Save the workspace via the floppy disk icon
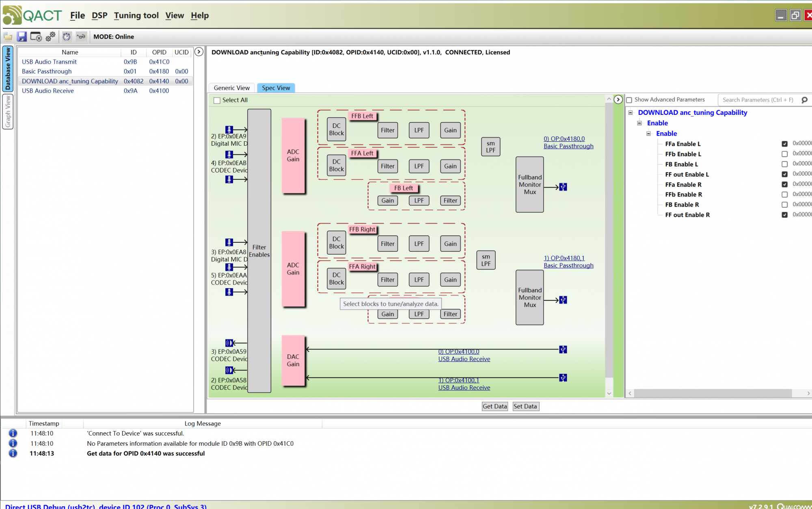This screenshot has height=509, width=812. (x=22, y=37)
